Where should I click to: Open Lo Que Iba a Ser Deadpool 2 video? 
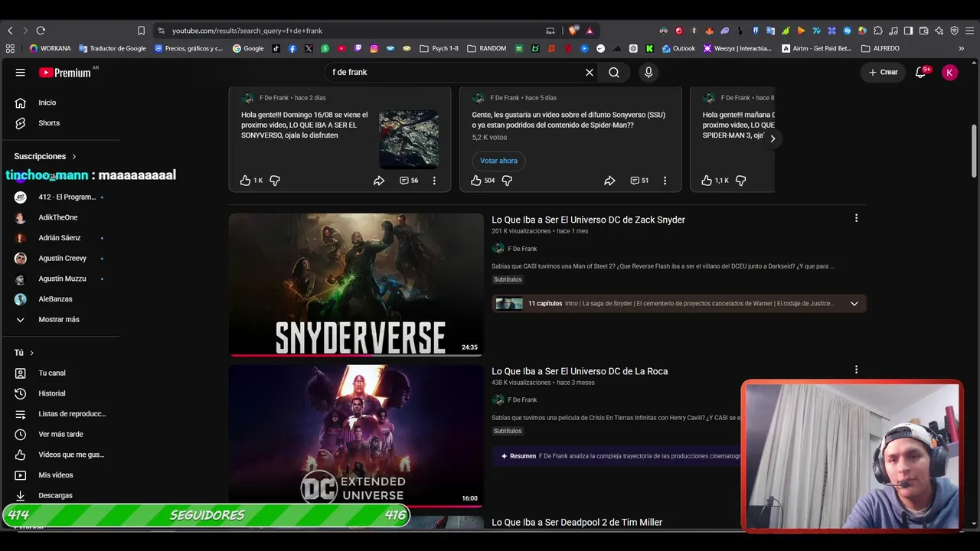click(x=577, y=523)
